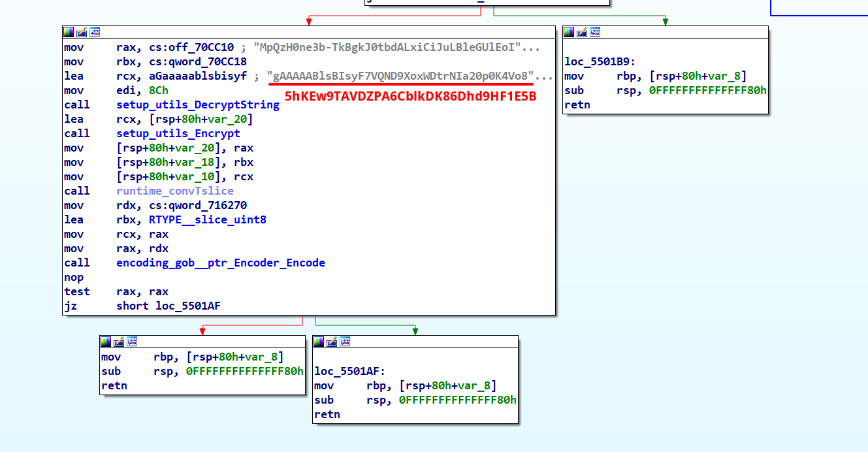Click the node color icon on the loc_5501AF block
The width and height of the screenshot is (868, 452).
coord(319,342)
